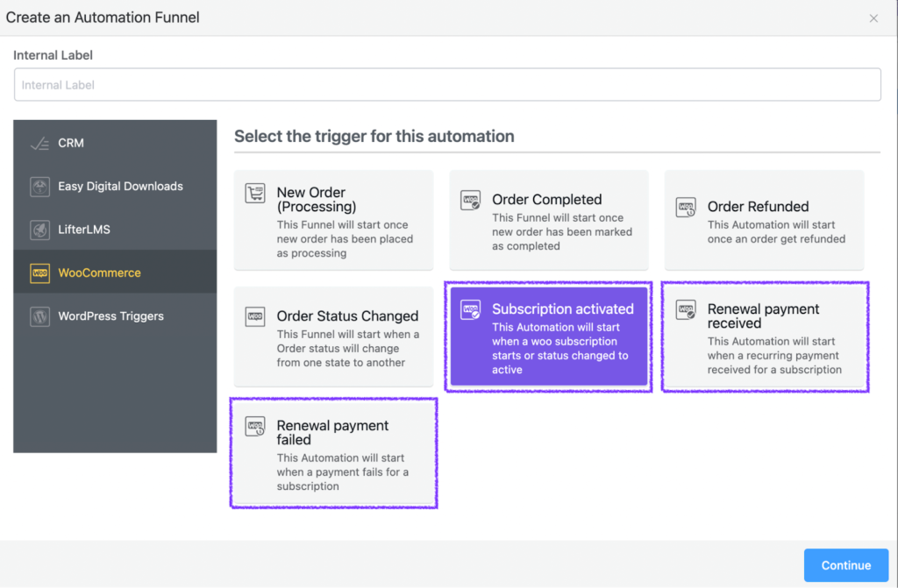This screenshot has height=588, width=898.
Task: Click the Woo icon on Subscription activated card
Action: coord(471,311)
